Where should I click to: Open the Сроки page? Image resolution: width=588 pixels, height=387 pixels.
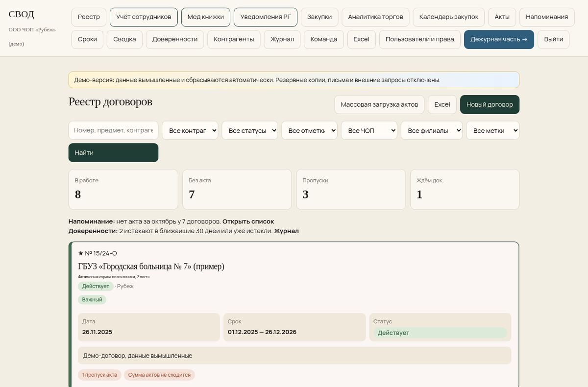[87, 39]
